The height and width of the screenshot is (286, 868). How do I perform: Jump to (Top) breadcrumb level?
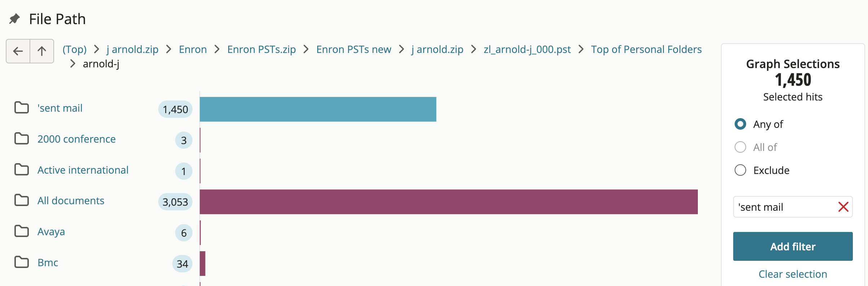click(75, 49)
